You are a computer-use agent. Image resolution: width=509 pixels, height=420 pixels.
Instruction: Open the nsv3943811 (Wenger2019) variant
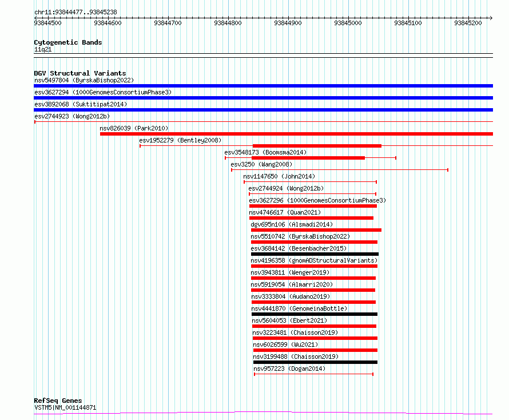pos(290,272)
